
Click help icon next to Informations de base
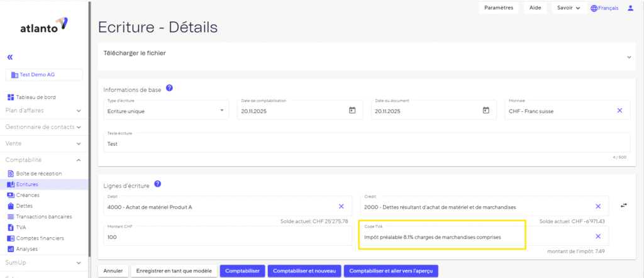(169, 89)
